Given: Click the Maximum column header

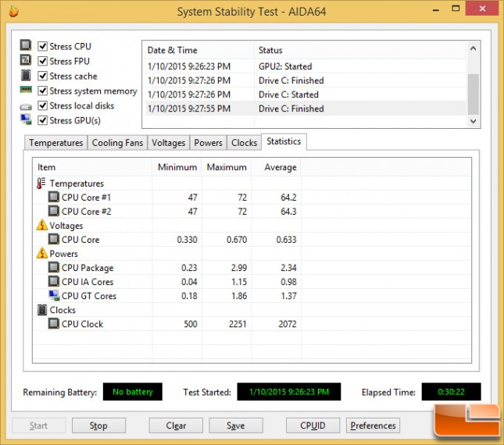Looking at the screenshot, I should (x=227, y=167).
